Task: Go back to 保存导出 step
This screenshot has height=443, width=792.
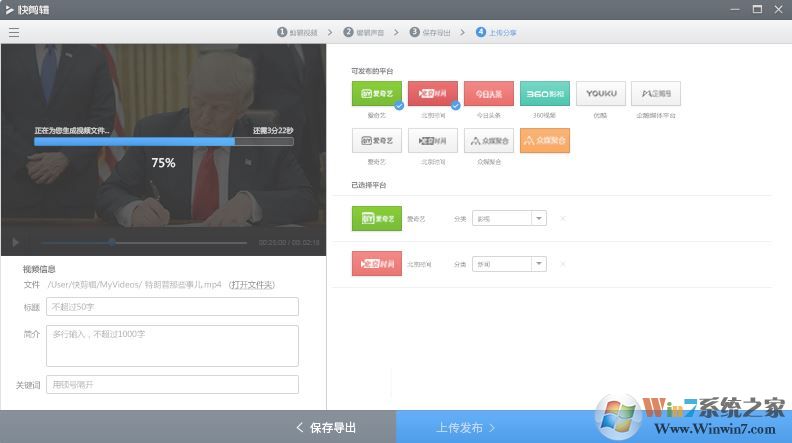Action: [x=326, y=427]
